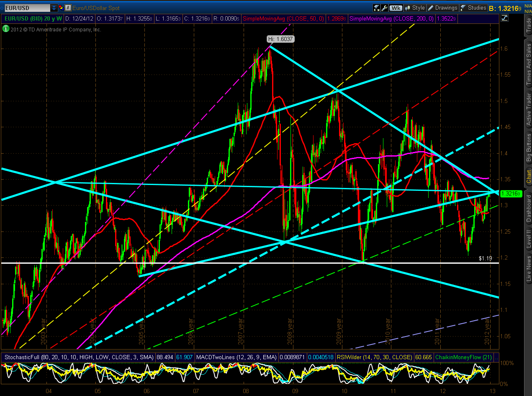Viewport: 532px width, 396px height.
Task: Click the white $1.19 horizontal support line
Action: (249, 263)
